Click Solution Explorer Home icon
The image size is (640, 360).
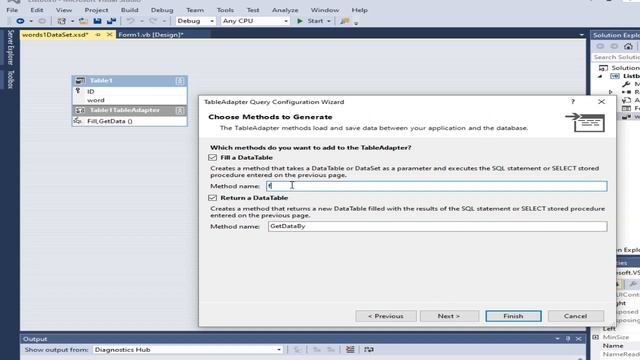click(628, 46)
